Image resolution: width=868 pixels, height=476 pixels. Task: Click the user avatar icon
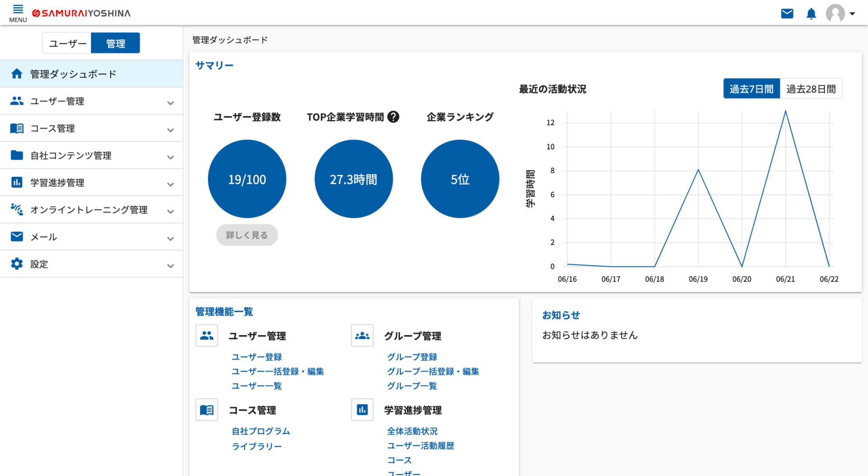(835, 14)
